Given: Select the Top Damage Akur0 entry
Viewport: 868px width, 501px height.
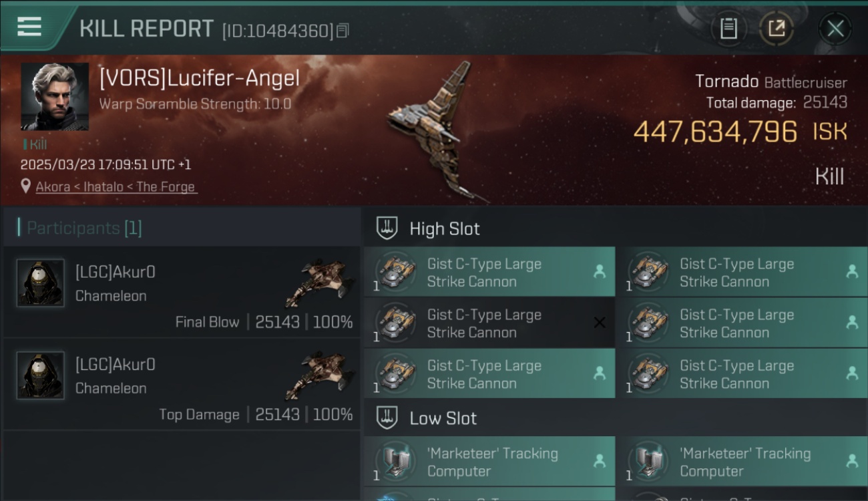Looking at the screenshot, I should tap(182, 384).
